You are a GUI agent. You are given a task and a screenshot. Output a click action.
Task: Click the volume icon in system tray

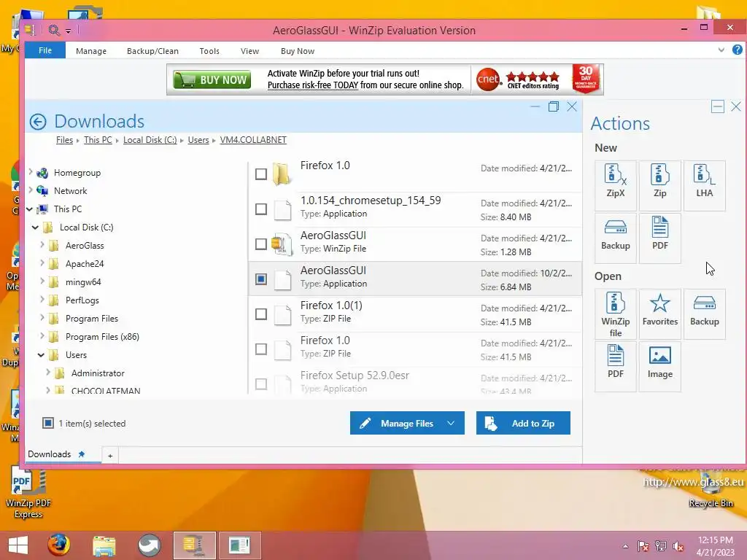point(678,546)
